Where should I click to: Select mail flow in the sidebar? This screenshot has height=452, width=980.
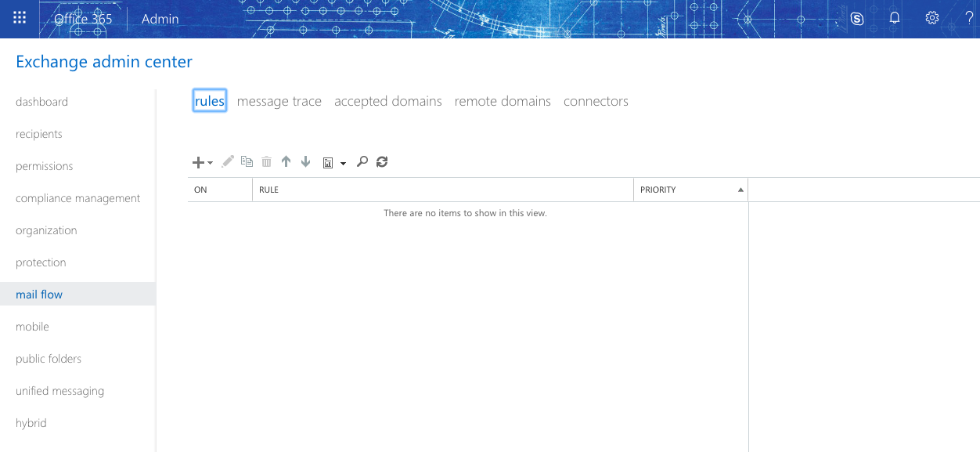pyautogui.click(x=77, y=294)
